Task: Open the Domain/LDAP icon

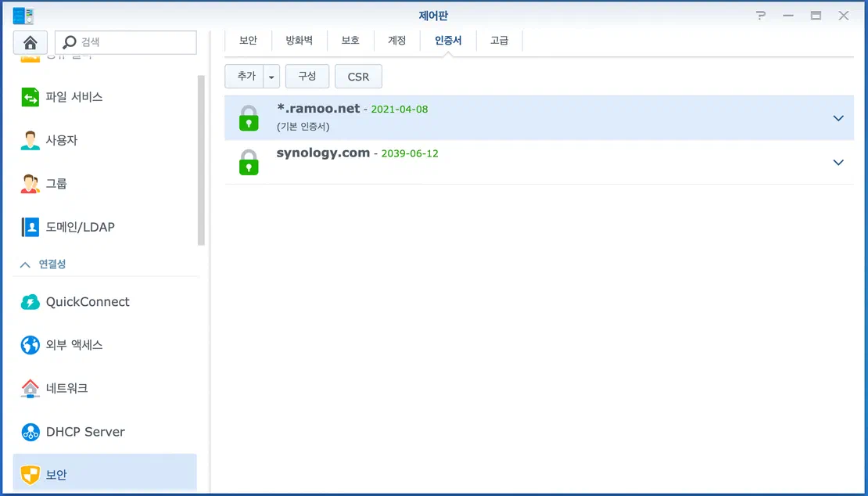Action: pos(30,227)
